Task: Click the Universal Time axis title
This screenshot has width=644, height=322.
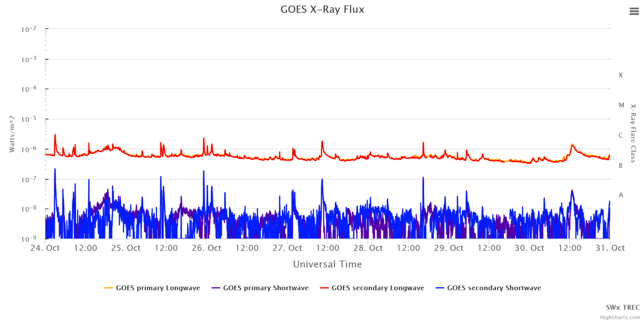Action: coord(327,264)
